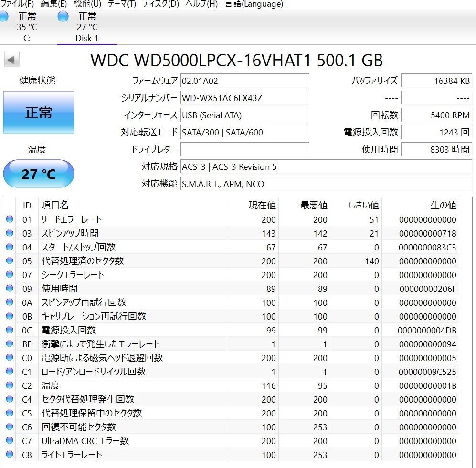Click status orb for row 07 シークエラーレート
476x468 pixels.
point(10,274)
